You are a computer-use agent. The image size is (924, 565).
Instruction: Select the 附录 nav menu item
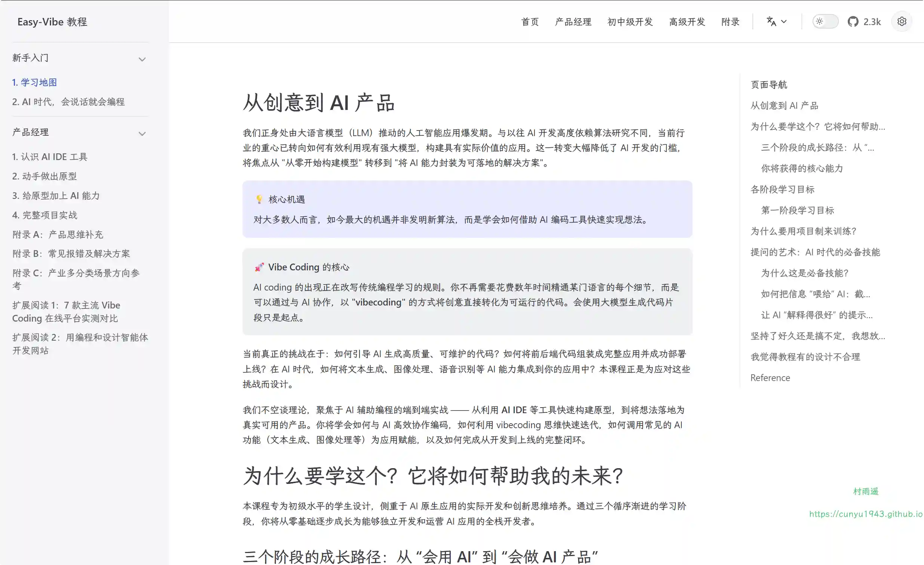[730, 22]
